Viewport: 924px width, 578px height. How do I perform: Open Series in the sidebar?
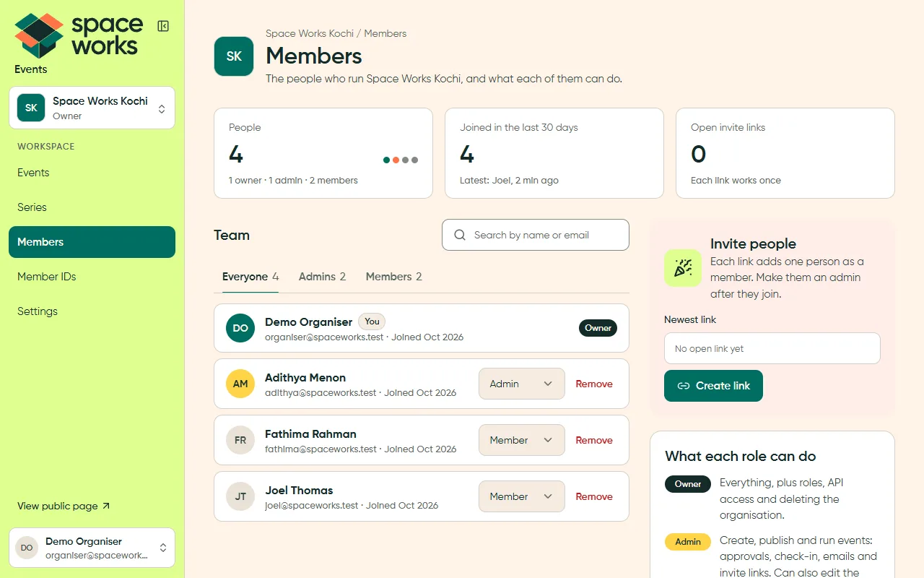tap(92, 207)
